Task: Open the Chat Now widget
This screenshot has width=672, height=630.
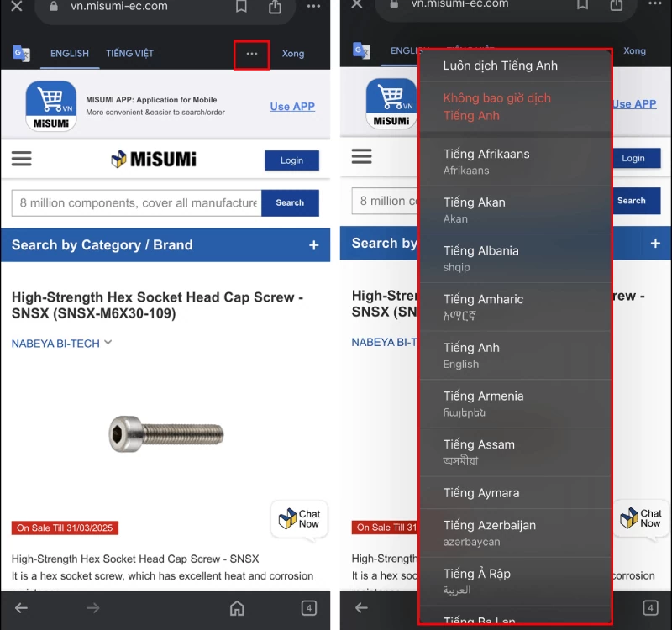Action: [299, 518]
